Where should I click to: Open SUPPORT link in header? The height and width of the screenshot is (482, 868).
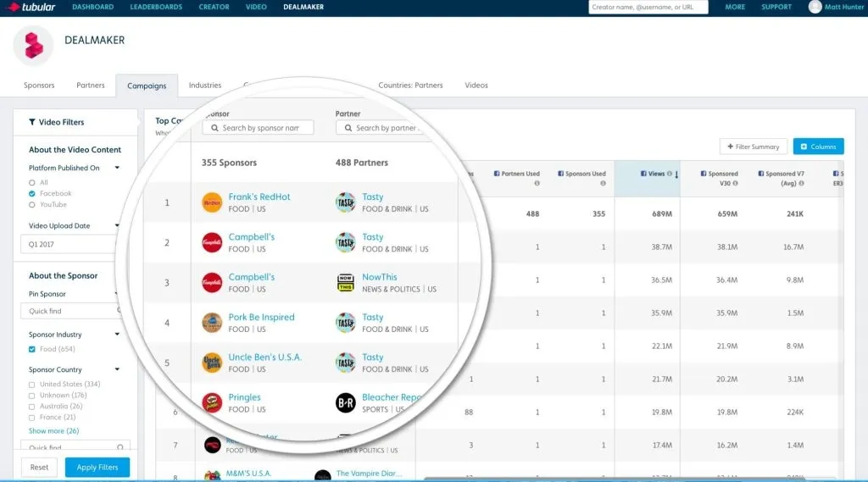tap(776, 7)
